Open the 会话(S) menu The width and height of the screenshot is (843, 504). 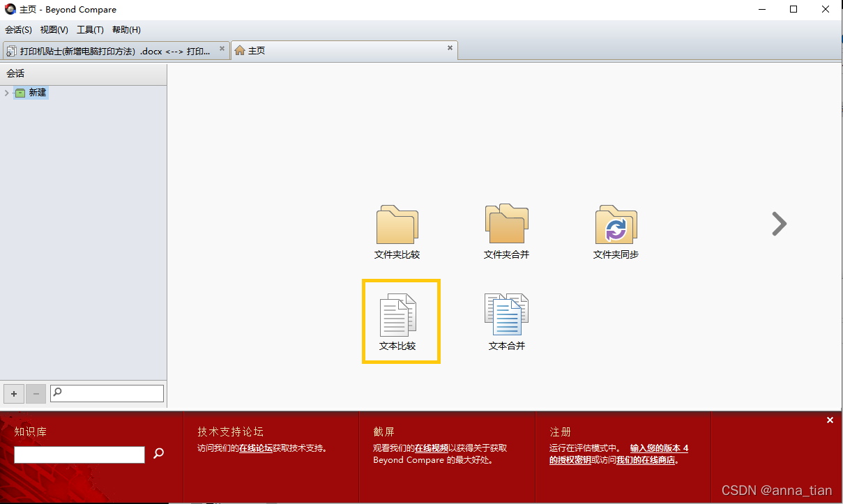point(18,30)
